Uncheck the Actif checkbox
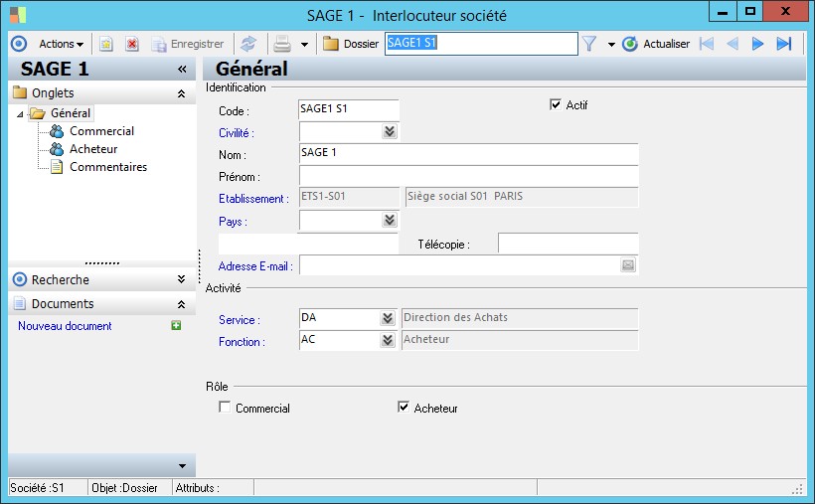This screenshot has width=815, height=504. click(556, 104)
